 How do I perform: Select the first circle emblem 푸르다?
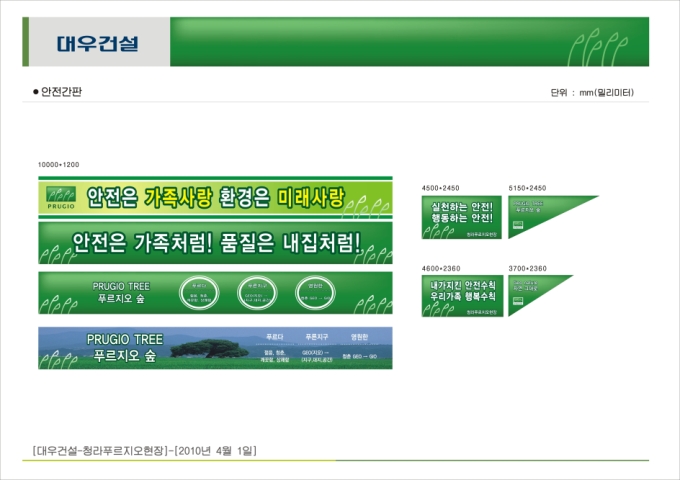click(x=203, y=292)
